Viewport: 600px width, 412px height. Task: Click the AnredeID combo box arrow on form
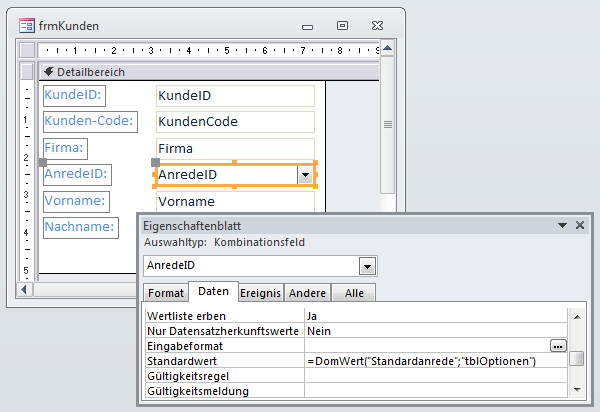point(304,175)
